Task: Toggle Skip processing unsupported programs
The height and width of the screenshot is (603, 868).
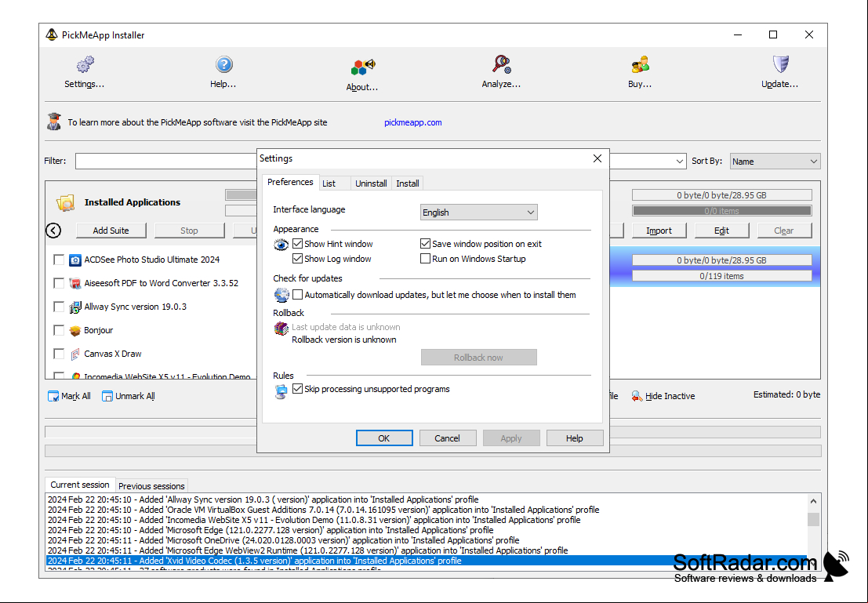Action: coord(297,389)
